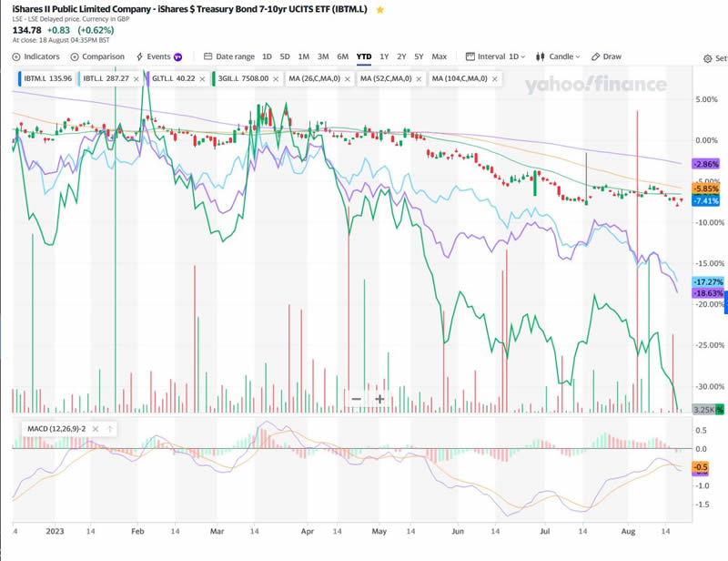Select the Max date range
Viewport: 728px width, 561px height.
[440, 56]
